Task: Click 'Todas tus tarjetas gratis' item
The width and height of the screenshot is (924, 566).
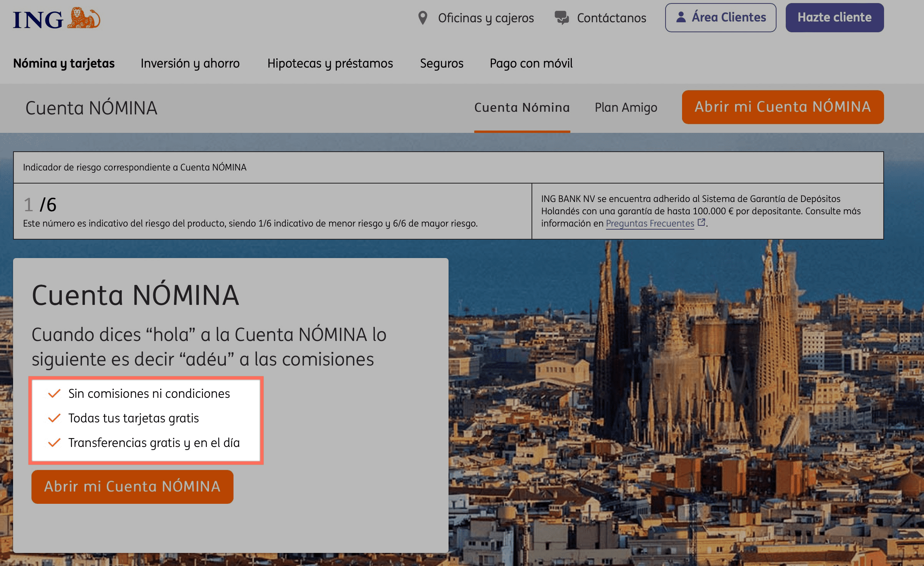Action: (134, 418)
